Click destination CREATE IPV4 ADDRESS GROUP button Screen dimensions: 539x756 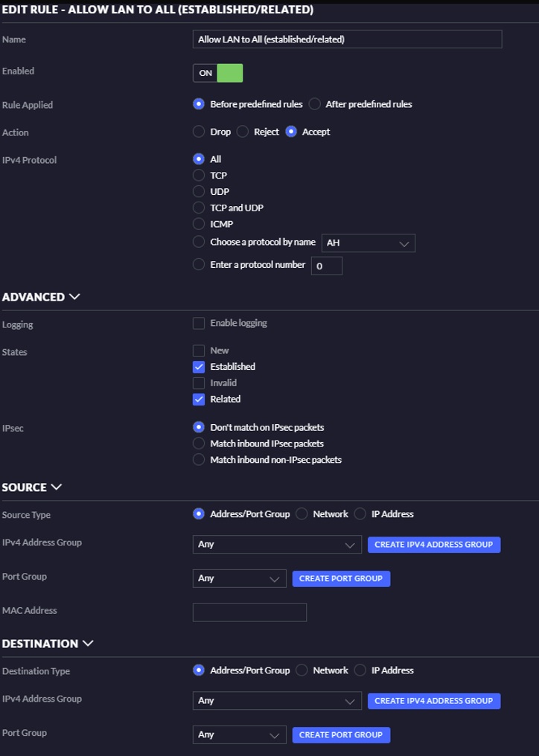(x=434, y=700)
